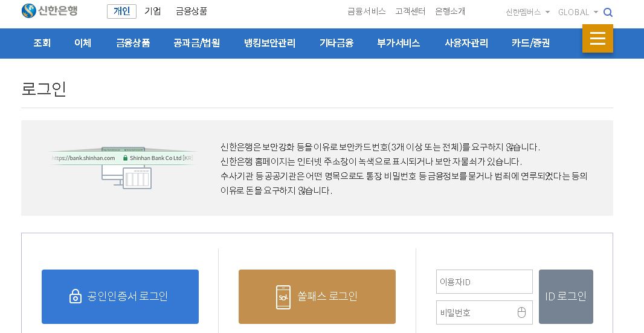Click the padlock icon on 공인인증서 로그인
Viewport: 644px width, 333px height.
pos(75,296)
